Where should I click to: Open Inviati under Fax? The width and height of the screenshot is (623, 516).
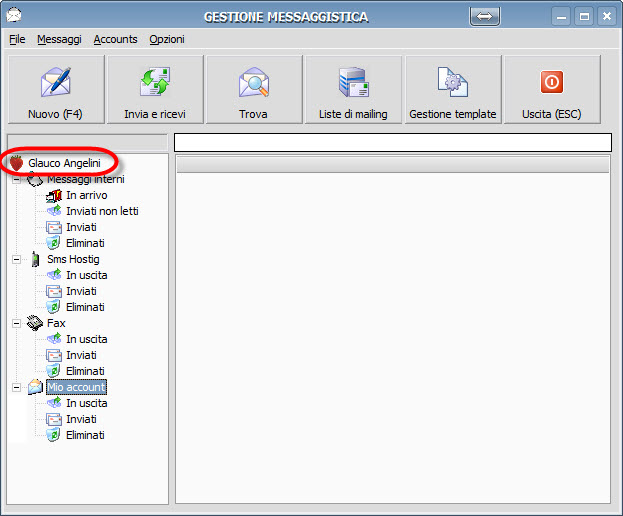coord(81,355)
